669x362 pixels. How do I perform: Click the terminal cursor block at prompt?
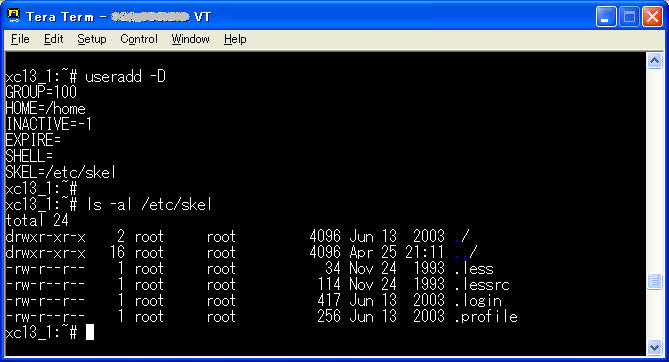(x=90, y=332)
